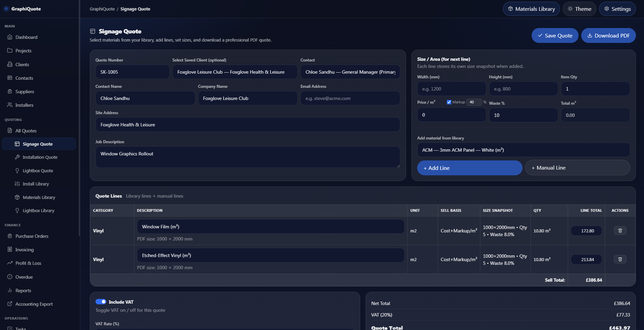
Task: Click the Theme button in top bar
Action: pyautogui.click(x=579, y=9)
